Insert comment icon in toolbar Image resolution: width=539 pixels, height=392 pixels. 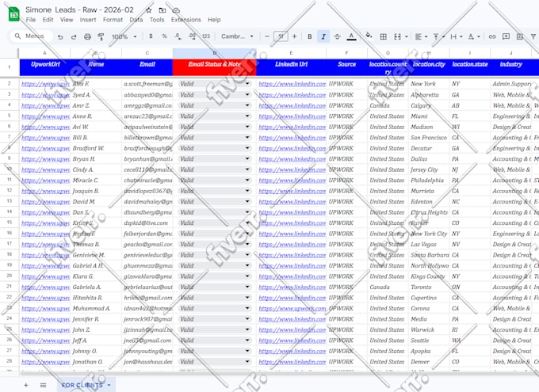506,36
